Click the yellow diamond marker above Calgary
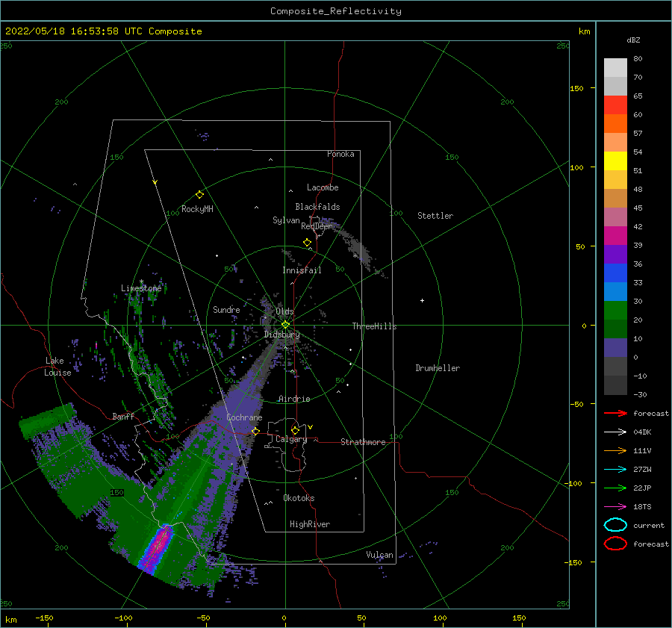Image resolution: width=672 pixels, height=628 pixels. pyautogui.click(x=295, y=430)
